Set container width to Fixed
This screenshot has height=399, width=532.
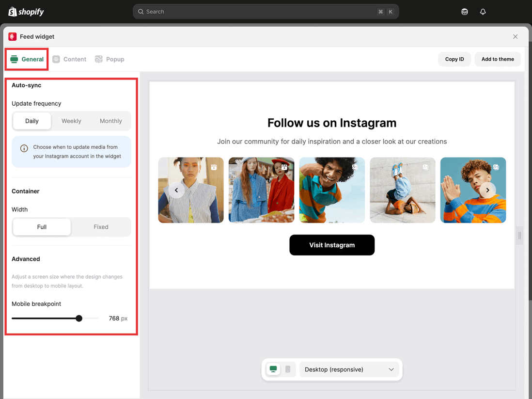(x=101, y=226)
